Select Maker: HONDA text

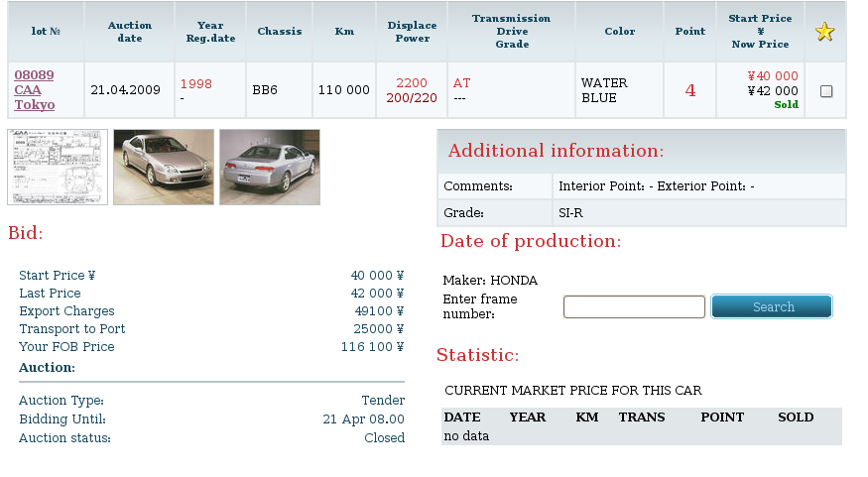[x=490, y=281]
